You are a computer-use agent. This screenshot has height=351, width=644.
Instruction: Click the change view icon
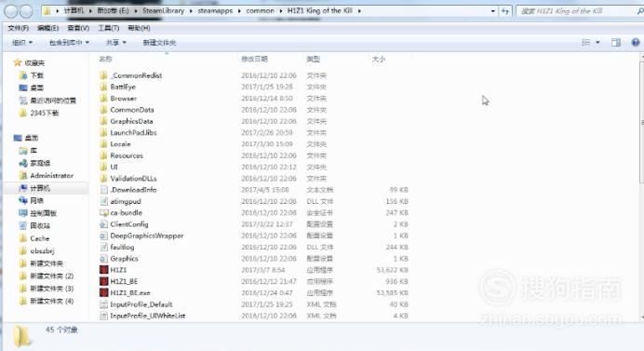(x=586, y=42)
